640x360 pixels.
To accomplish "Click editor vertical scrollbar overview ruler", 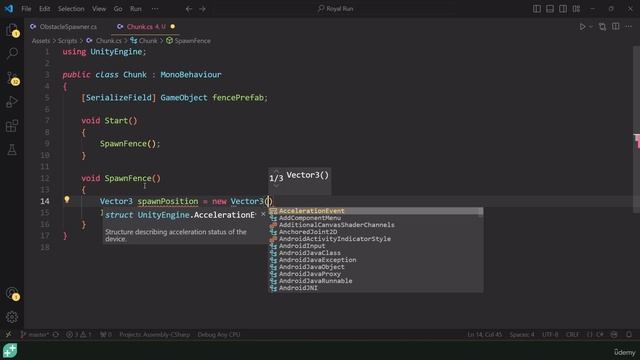I will pos(636,130).
